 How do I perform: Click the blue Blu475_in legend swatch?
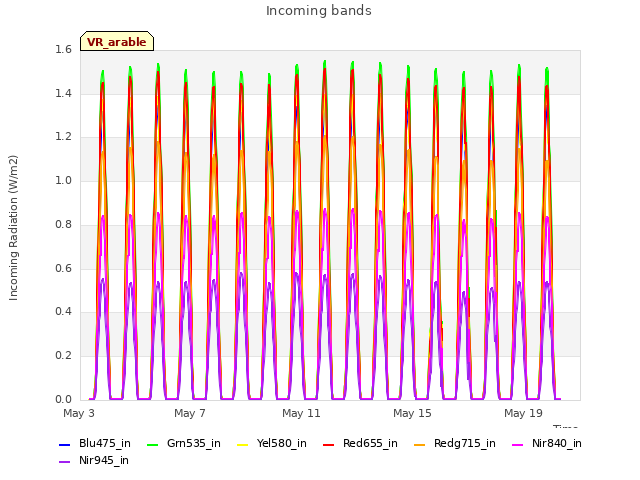[x=65, y=444]
